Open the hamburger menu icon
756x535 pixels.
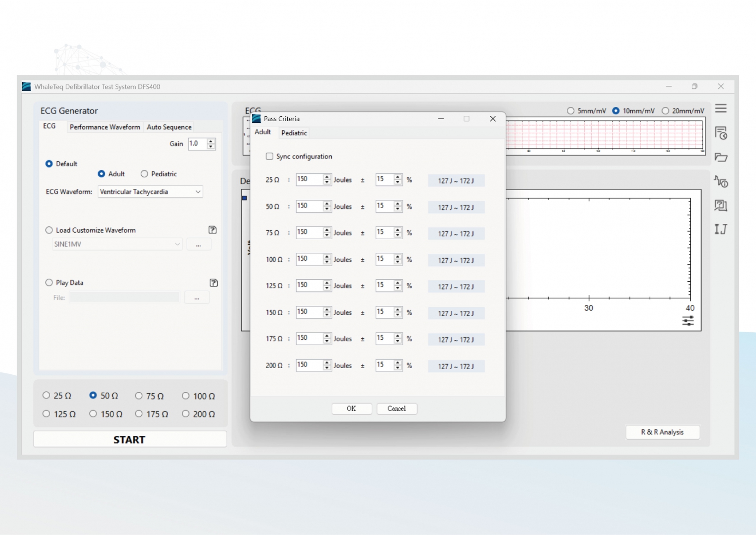coord(721,109)
